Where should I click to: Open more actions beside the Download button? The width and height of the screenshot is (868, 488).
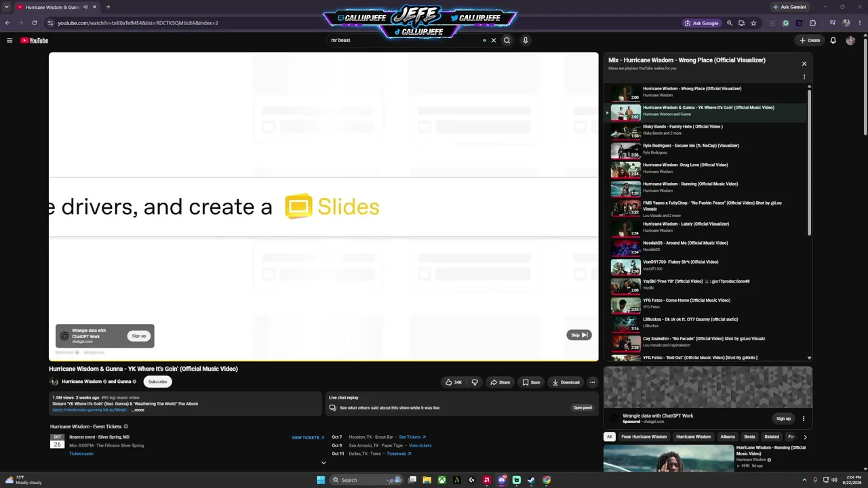click(x=592, y=382)
